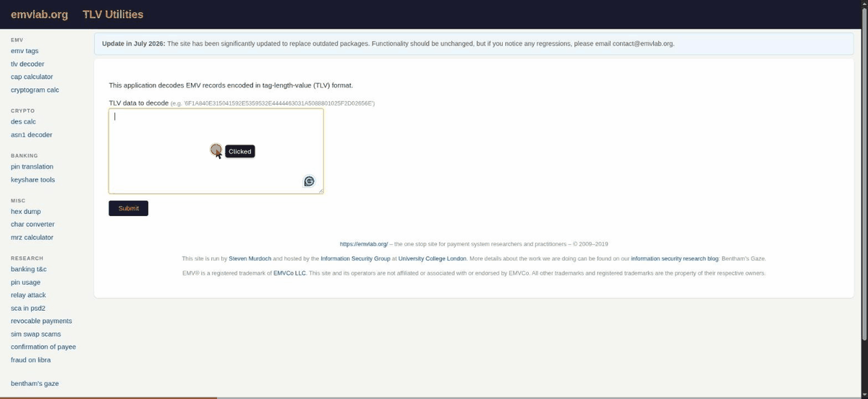The height and width of the screenshot is (399, 868).
Task: Open hex dump utility
Action: (26, 212)
